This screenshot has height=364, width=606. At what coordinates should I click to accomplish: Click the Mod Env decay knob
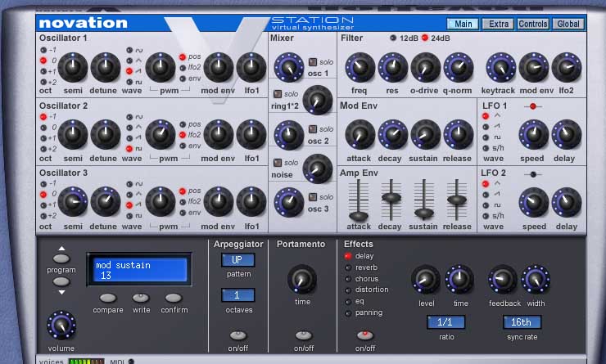tap(392, 134)
